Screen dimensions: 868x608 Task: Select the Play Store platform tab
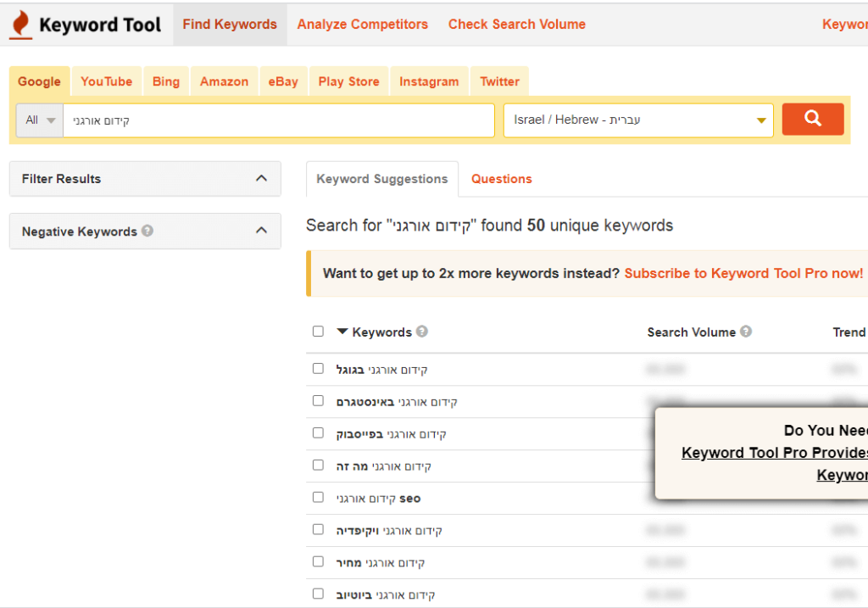coord(348,81)
